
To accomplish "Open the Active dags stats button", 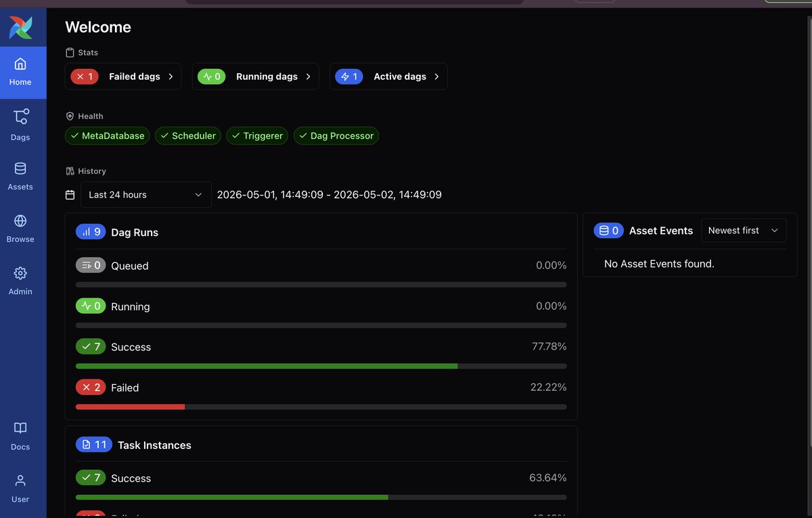I will point(388,76).
